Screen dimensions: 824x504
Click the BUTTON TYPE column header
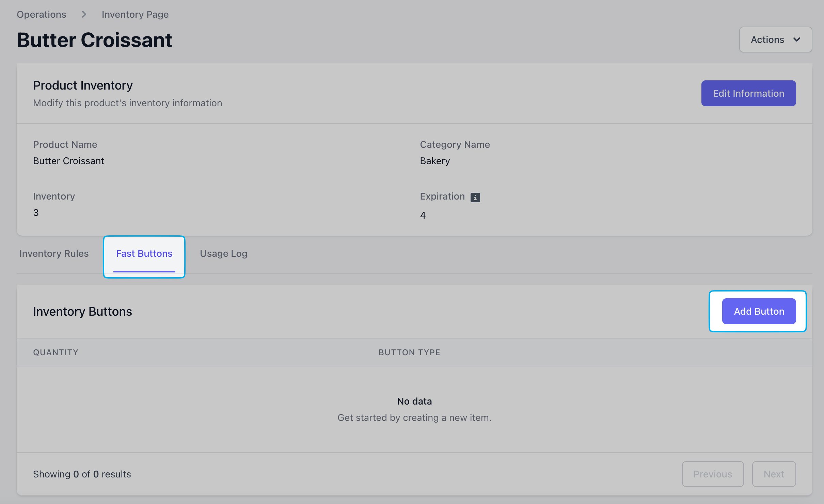[409, 352]
